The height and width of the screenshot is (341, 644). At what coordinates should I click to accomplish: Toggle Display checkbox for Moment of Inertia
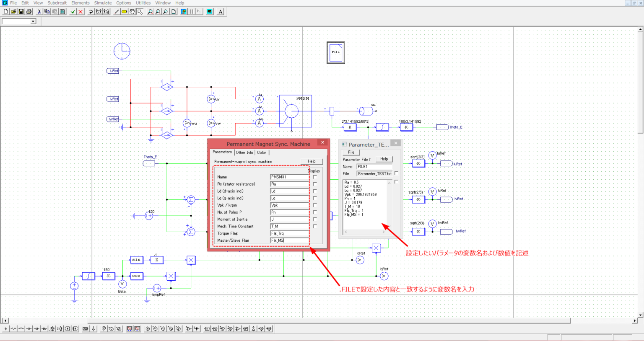coord(315,219)
